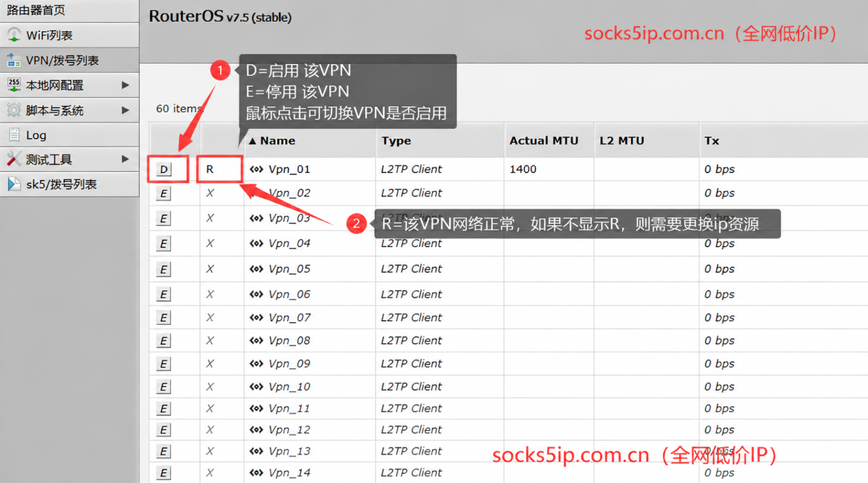The image size is (868, 483).
Task: Click interface icon beside Vpn_06
Action: coord(257,294)
